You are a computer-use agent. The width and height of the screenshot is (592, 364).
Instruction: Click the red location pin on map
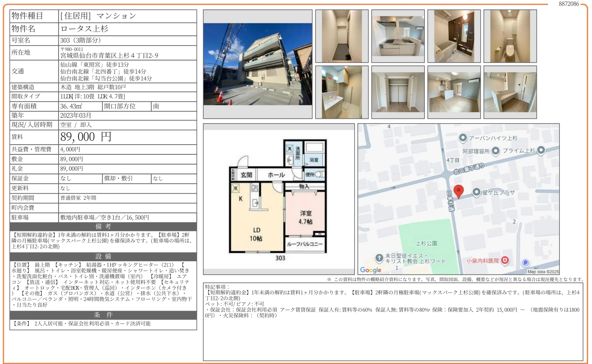[458, 190]
